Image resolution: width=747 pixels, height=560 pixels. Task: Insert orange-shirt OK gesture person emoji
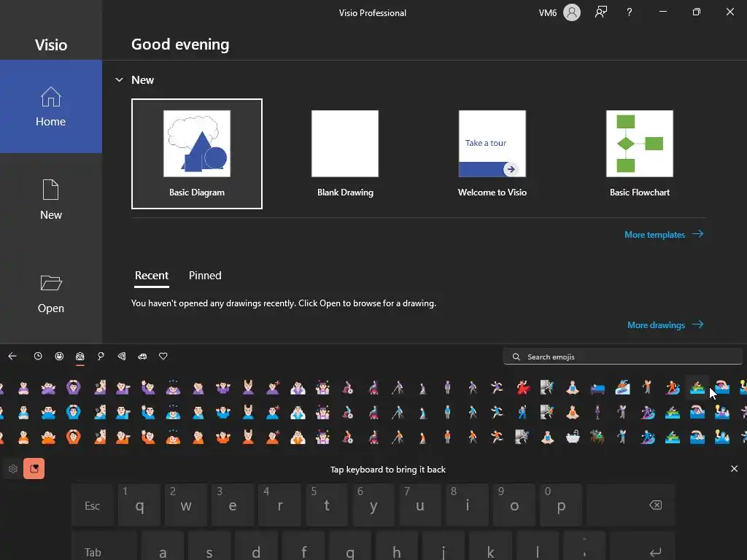[x=74, y=437]
